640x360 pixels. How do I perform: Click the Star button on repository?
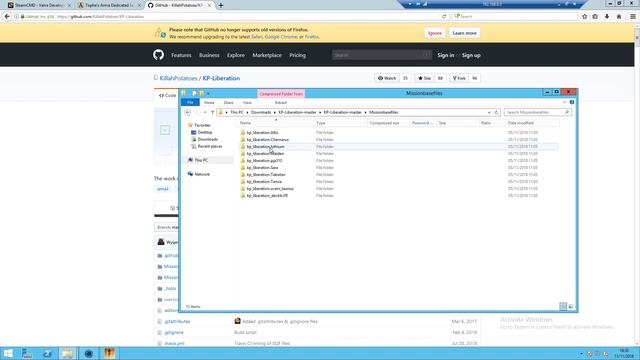point(424,78)
